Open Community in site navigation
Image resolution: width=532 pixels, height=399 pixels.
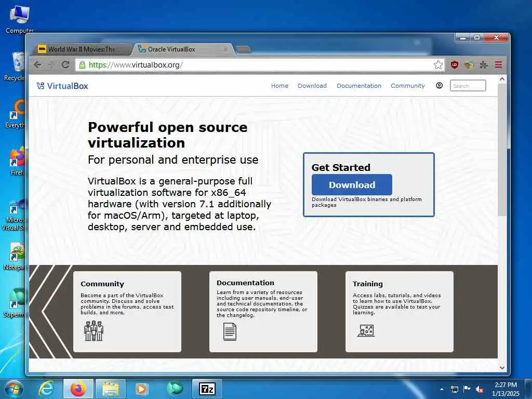click(x=407, y=86)
